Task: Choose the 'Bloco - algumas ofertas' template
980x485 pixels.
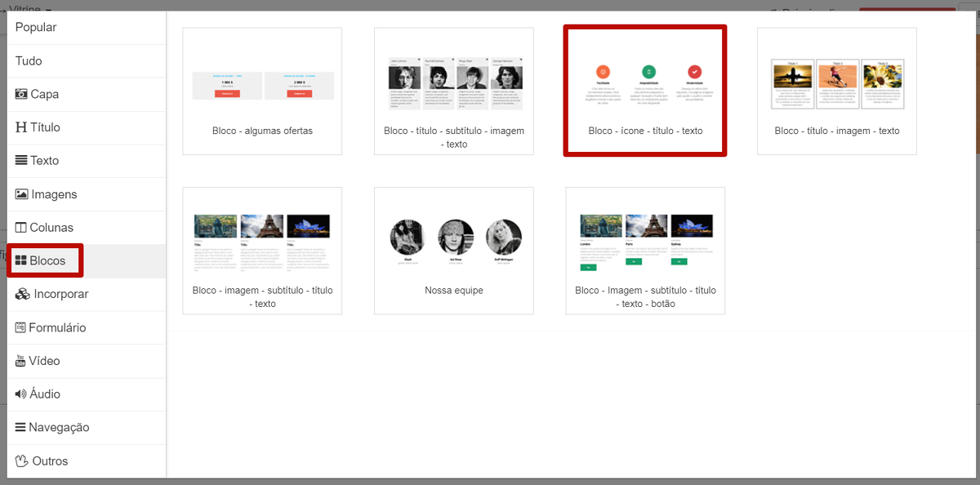Action: point(262,91)
